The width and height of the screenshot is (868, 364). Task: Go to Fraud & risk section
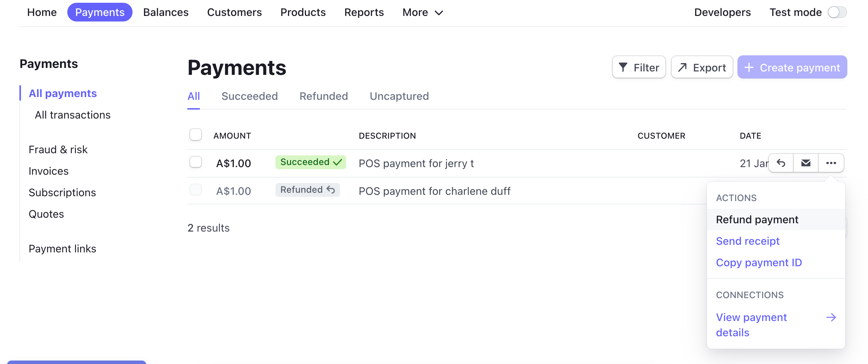pyautogui.click(x=58, y=150)
